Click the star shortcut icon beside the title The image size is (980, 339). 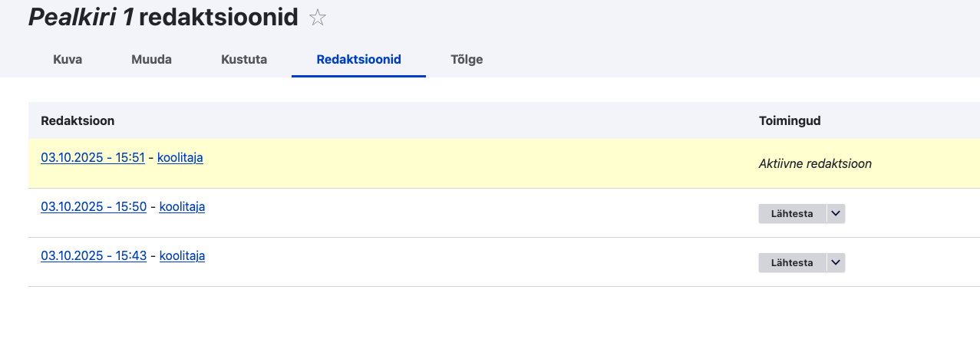point(318,18)
